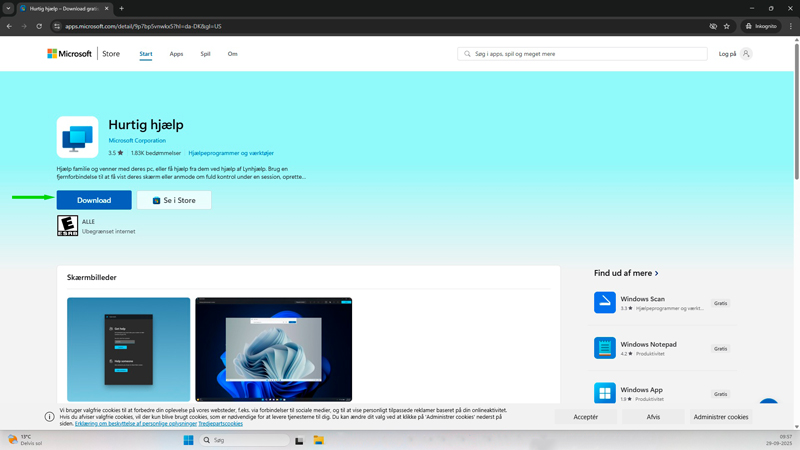Select the Om tab
This screenshot has width=800, height=450.
pos(233,54)
